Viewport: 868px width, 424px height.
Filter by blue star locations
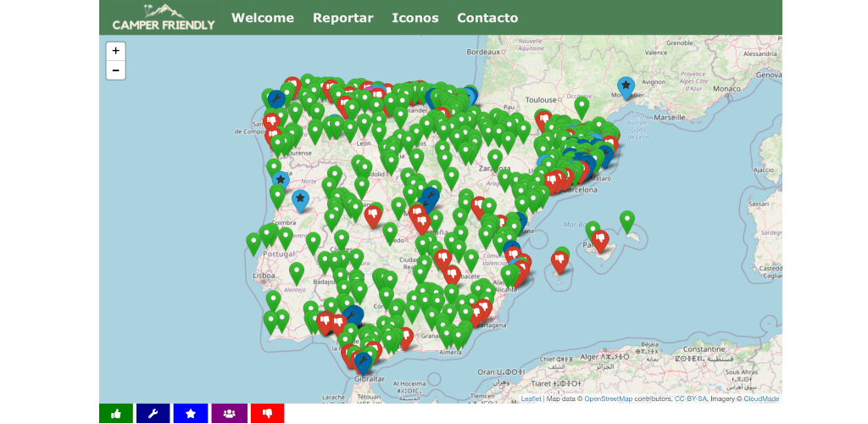[x=191, y=414]
